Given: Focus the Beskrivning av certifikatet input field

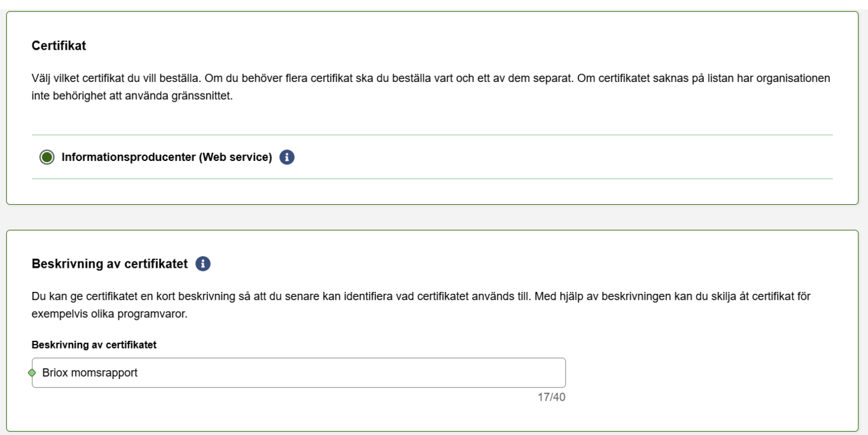Looking at the screenshot, I should [x=299, y=373].
